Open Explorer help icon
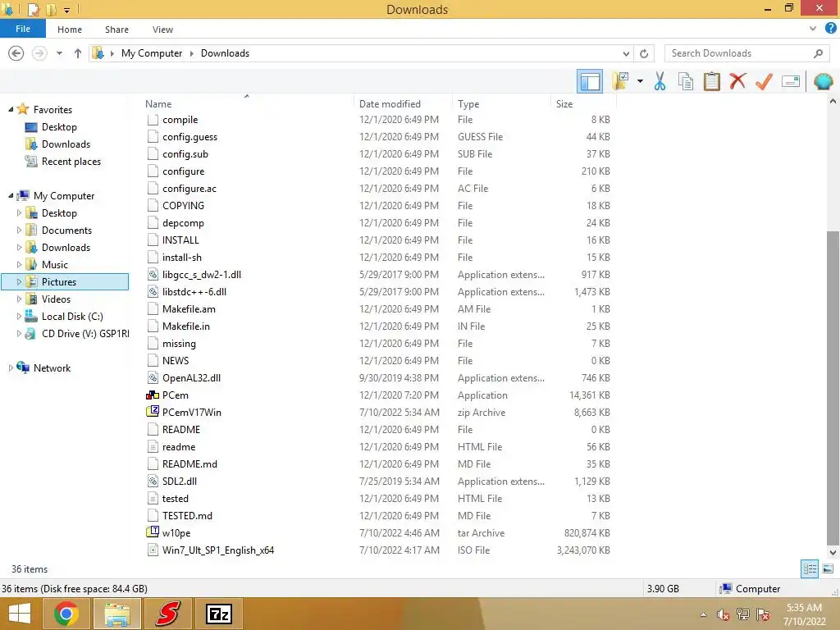Image resolution: width=840 pixels, height=630 pixels. 830,29
